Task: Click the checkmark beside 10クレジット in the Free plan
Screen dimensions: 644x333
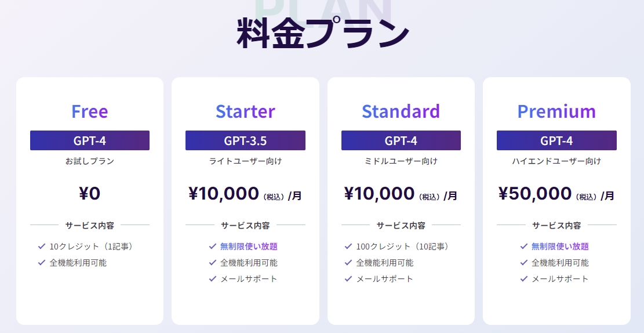Action: point(42,247)
